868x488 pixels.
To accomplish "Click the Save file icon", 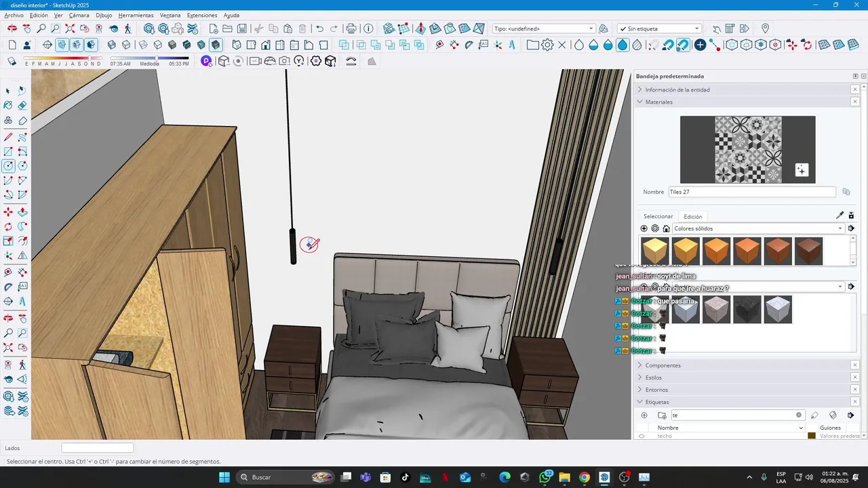I will [x=242, y=28].
